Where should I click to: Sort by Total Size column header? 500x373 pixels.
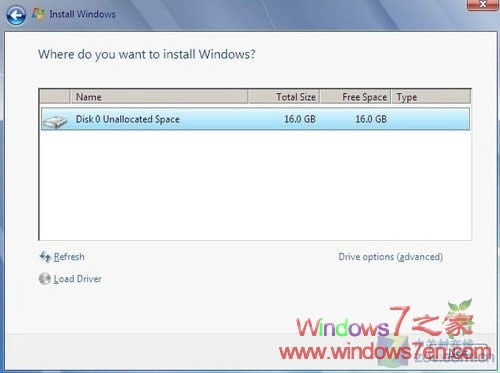(x=284, y=97)
